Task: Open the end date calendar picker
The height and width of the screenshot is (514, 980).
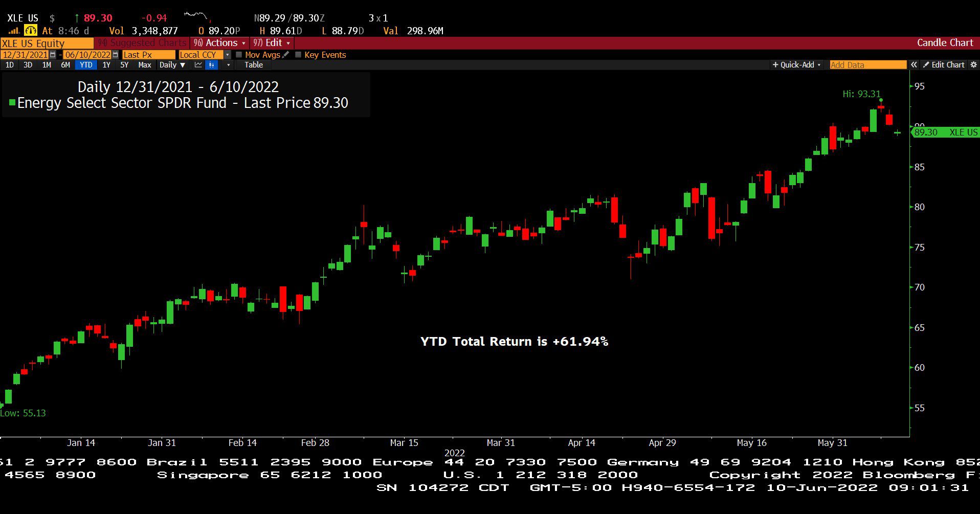Action: tap(115, 55)
